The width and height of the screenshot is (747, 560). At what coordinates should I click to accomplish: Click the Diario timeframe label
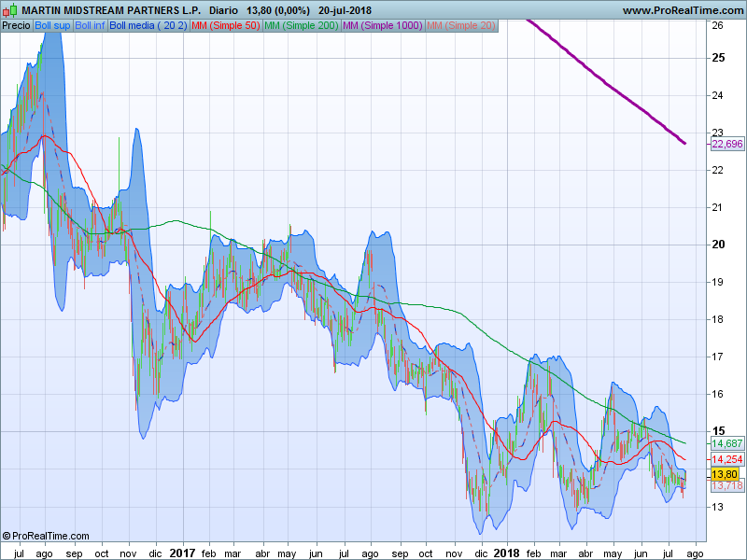pyautogui.click(x=223, y=10)
